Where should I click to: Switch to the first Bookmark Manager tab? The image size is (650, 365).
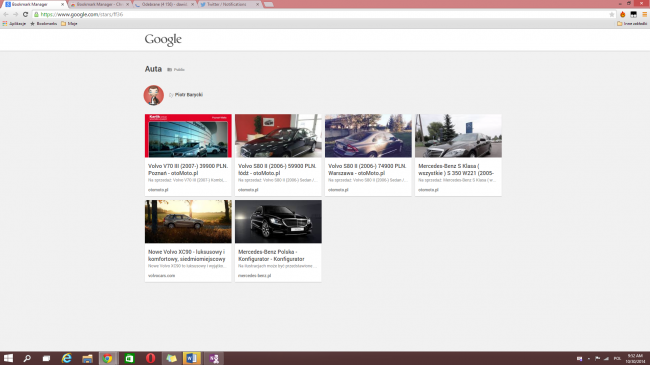pyautogui.click(x=33, y=4)
